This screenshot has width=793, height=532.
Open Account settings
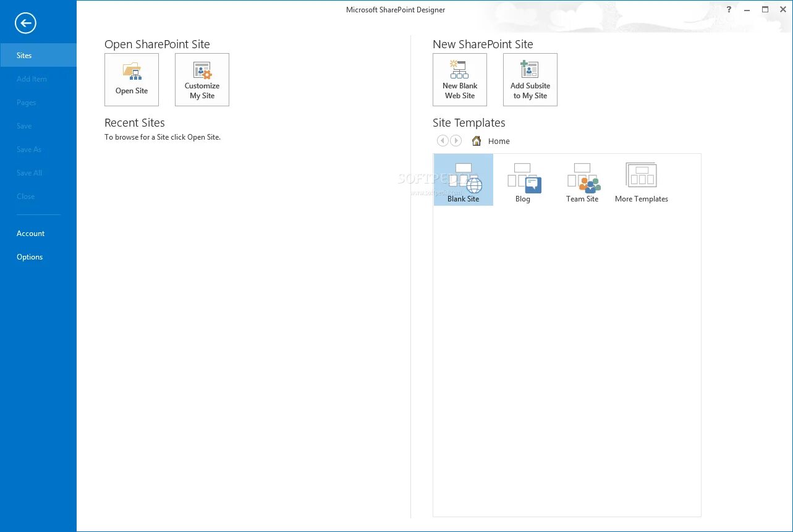coord(30,233)
